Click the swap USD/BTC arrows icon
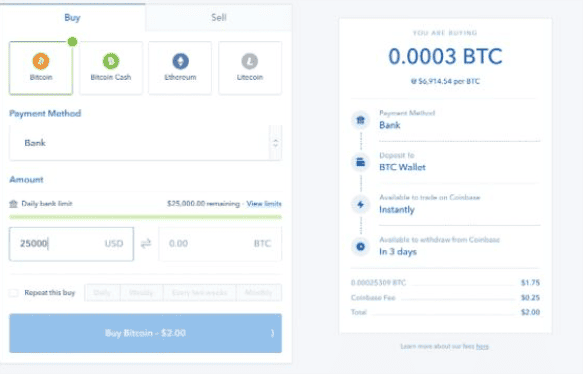The width and height of the screenshot is (583, 374). (x=146, y=244)
